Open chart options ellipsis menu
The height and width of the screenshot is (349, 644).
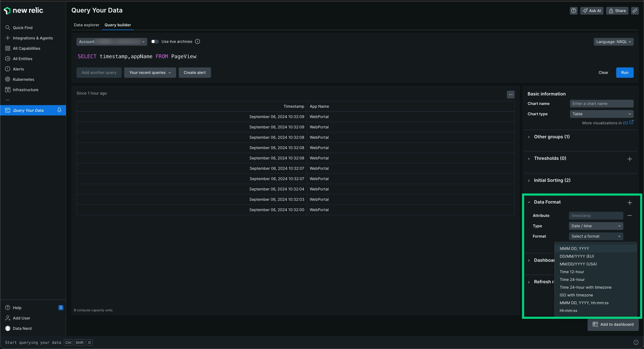tap(511, 94)
